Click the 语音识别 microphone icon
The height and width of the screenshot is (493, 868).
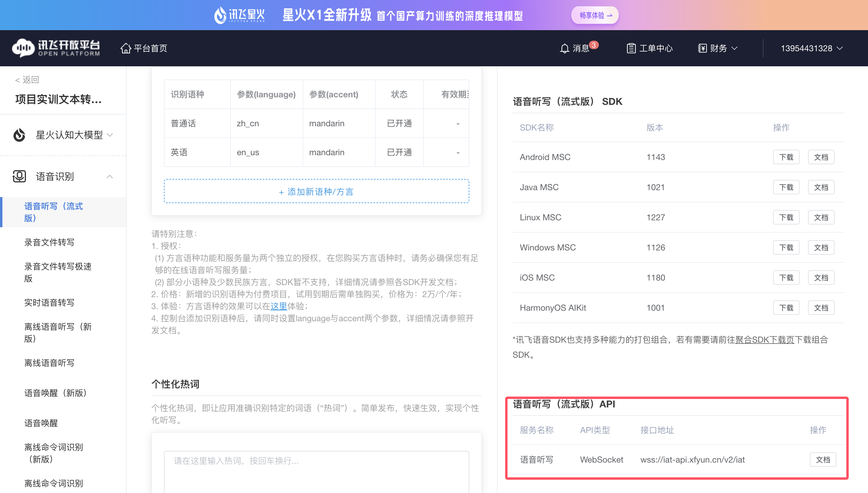(x=19, y=176)
